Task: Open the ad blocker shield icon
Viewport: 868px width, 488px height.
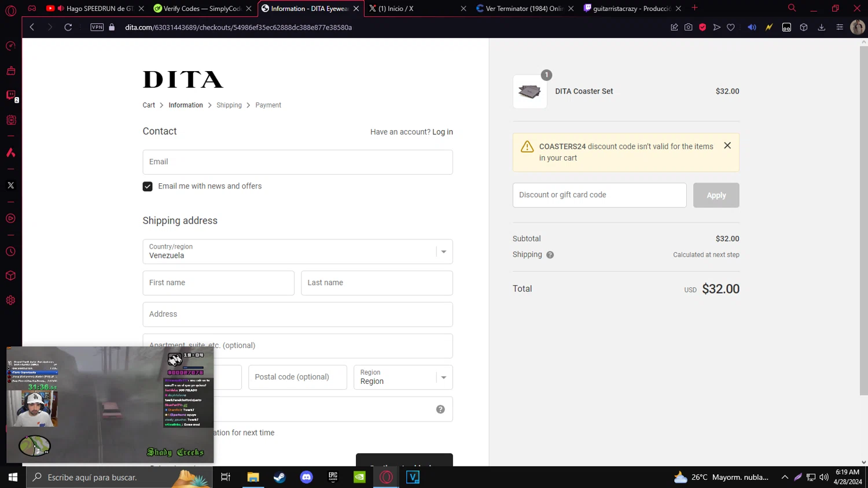Action: coord(703,27)
